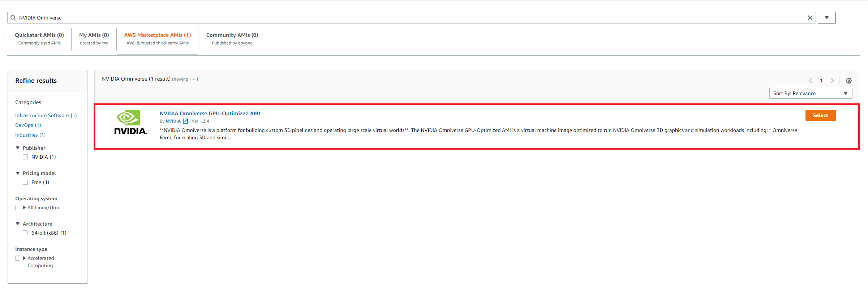This screenshot has height=291, width=868.
Task: Click the 'Categories' label
Action: tap(28, 102)
